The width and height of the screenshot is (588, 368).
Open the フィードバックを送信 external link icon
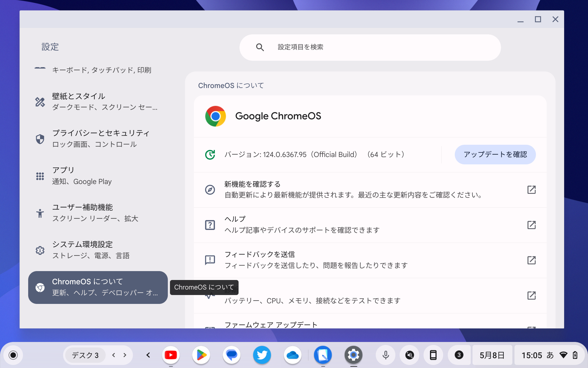(532, 260)
